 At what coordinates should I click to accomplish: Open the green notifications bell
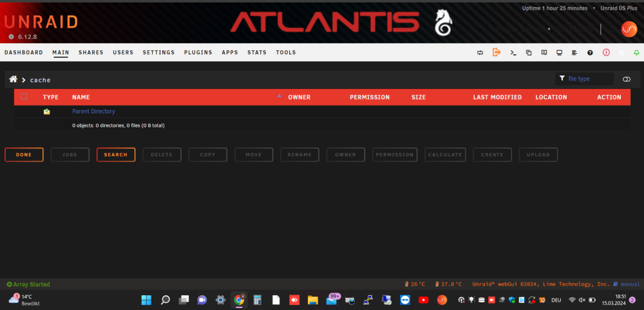pyautogui.click(x=637, y=53)
